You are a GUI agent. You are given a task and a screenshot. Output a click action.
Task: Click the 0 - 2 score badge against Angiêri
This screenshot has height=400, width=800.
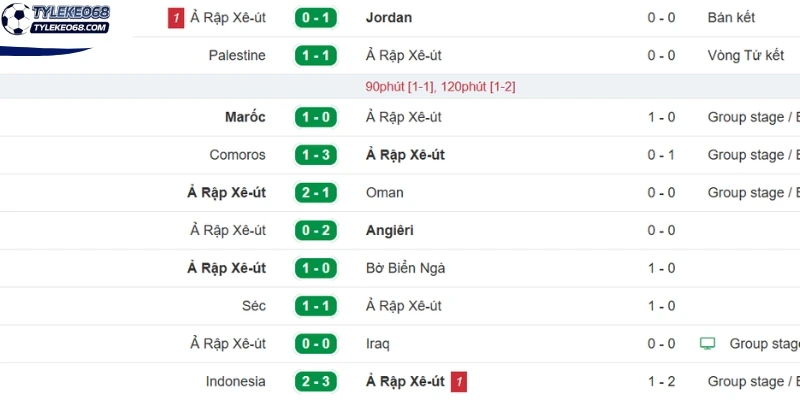[x=316, y=231]
